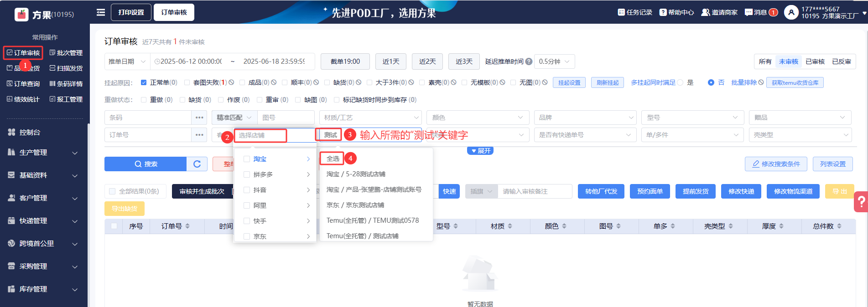This screenshot has height=307, width=868.
Task: Open 消息 messages notification
Action: pos(761,12)
